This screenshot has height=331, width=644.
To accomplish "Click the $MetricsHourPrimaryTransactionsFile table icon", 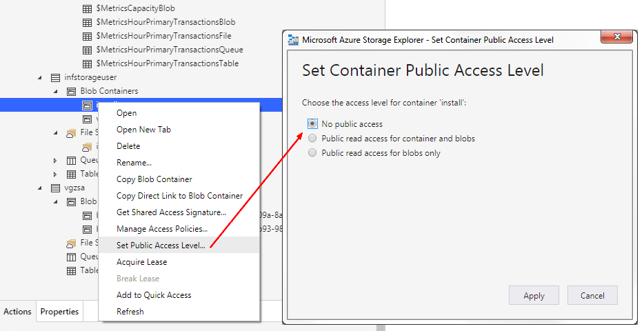I will coord(87,36).
